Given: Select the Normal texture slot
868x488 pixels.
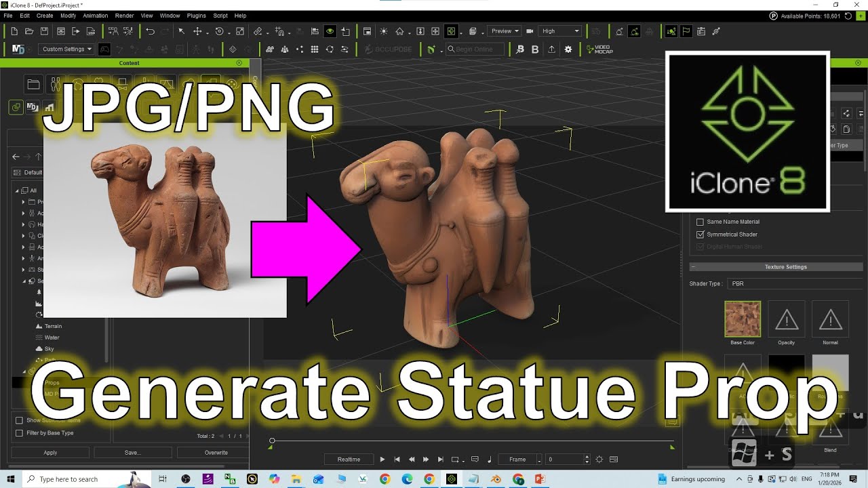Looking at the screenshot, I should coord(831,319).
